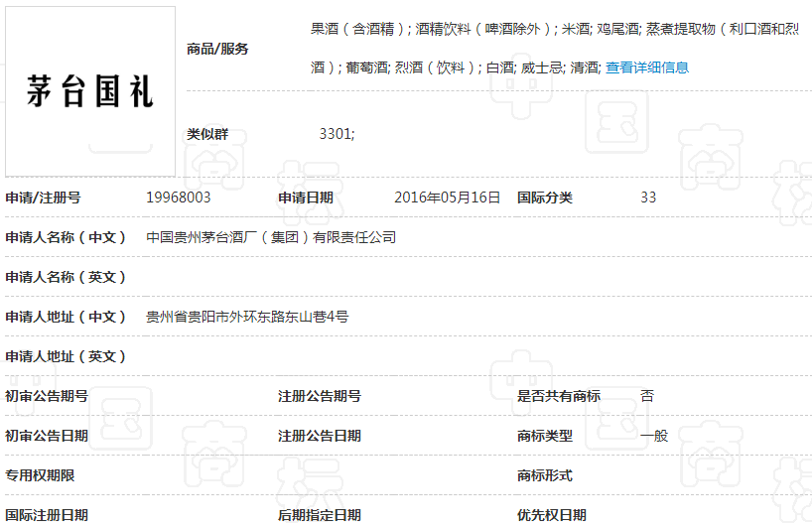Click the 商标类型 value 一般
The height and width of the screenshot is (528, 812).
[654, 436]
